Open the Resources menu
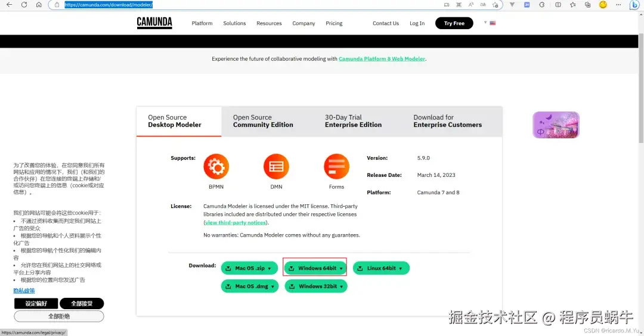 [x=269, y=23]
